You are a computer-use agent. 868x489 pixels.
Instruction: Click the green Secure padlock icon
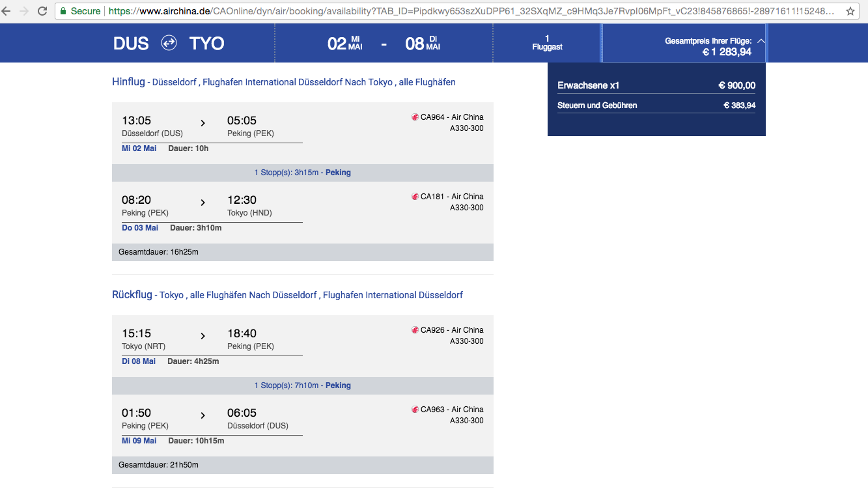(x=63, y=11)
